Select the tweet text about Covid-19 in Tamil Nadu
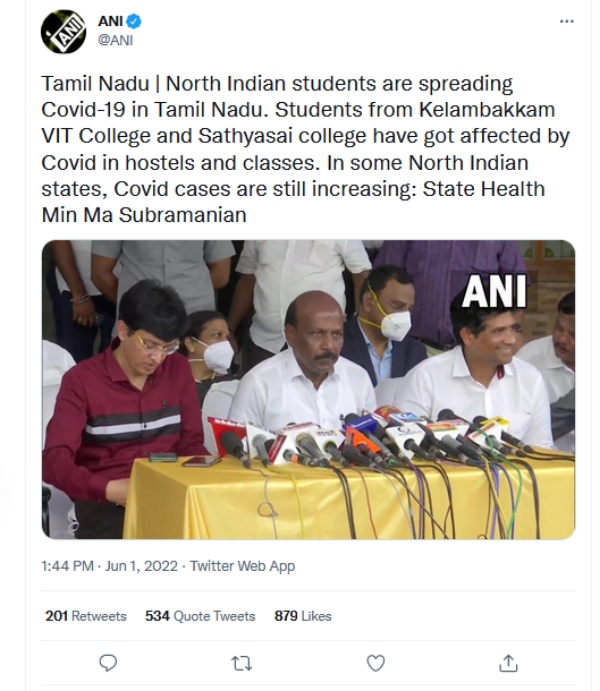The image size is (600, 691). [x=290, y=148]
